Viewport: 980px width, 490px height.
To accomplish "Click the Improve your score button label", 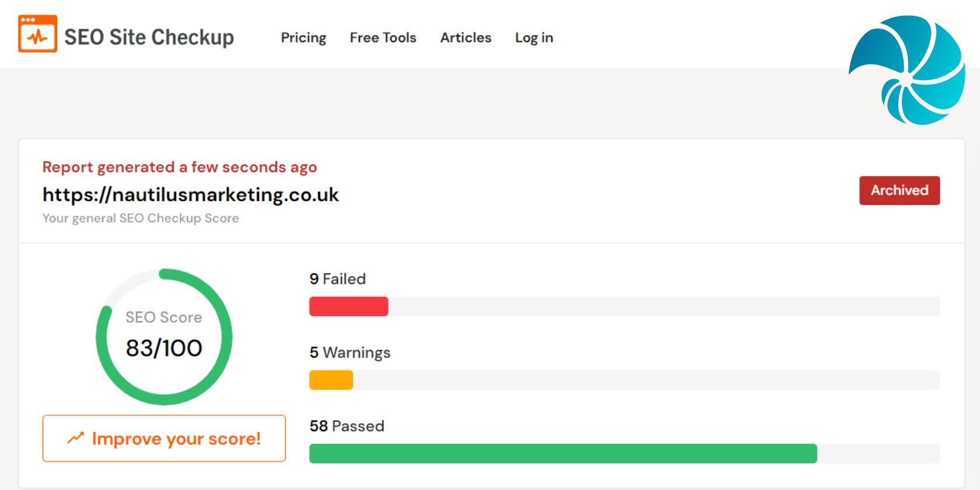I will (x=176, y=439).
